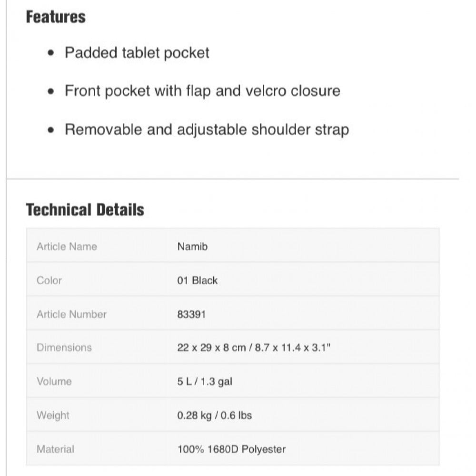Click the Article Number label
Screen dimensions: 476x476
pyautogui.click(x=71, y=314)
